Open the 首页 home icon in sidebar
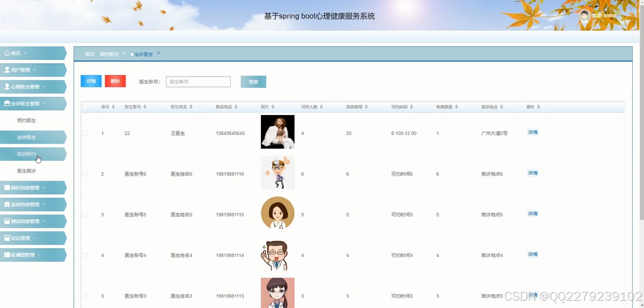 (6, 53)
